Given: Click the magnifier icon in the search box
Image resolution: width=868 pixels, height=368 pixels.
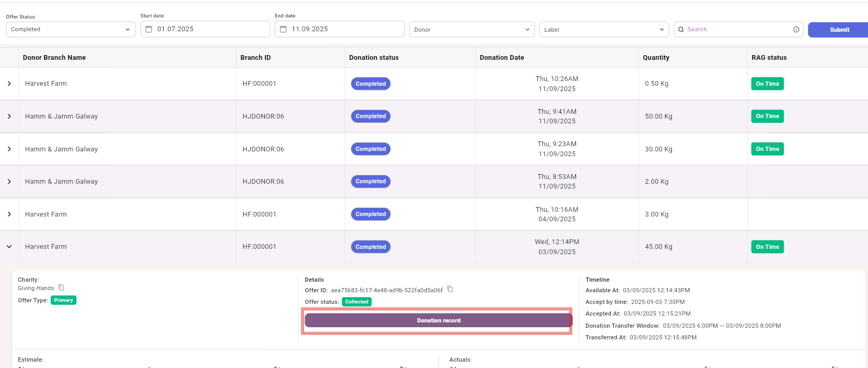Looking at the screenshot, I should coord(681,30).
